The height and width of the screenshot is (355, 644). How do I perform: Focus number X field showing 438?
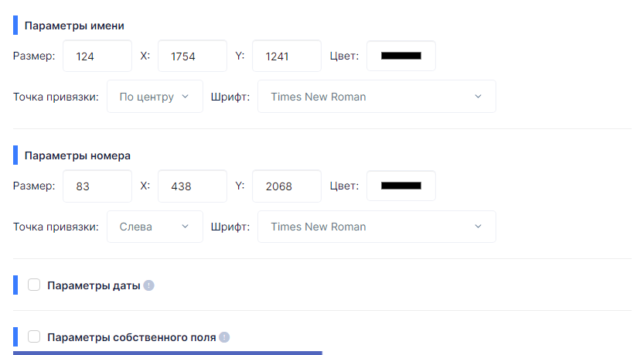coord(193,186)
